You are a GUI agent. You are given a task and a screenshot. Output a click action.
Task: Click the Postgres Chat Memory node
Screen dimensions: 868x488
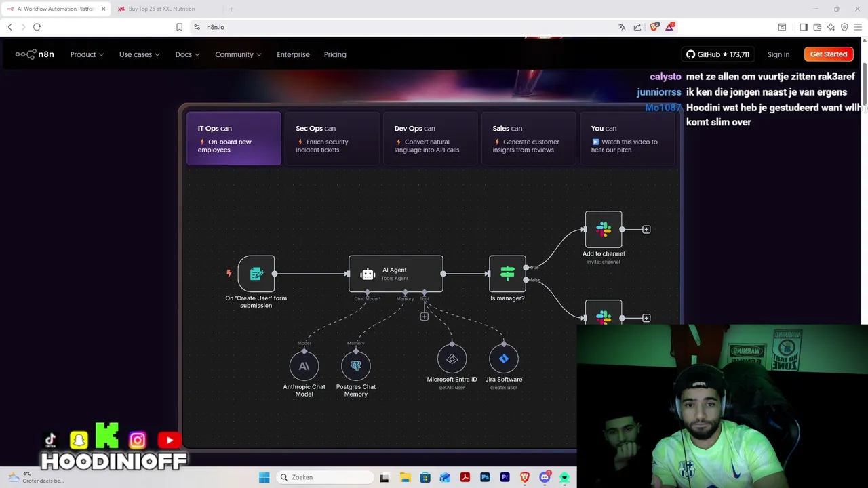pos(356,366)
